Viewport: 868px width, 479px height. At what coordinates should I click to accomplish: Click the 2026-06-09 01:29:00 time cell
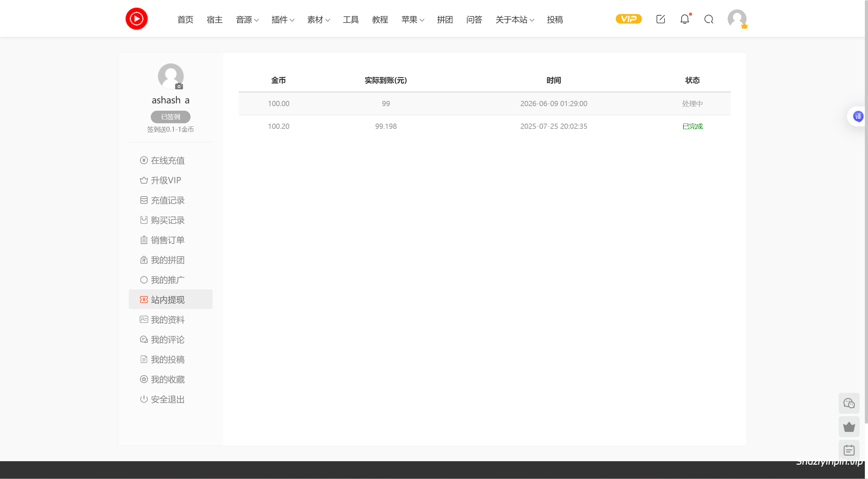coord(554,103)
